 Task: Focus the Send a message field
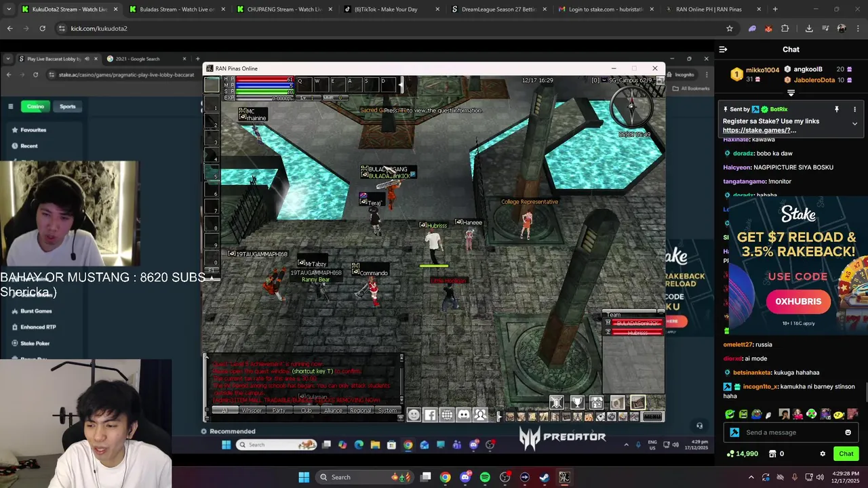(x=792, y=432)
